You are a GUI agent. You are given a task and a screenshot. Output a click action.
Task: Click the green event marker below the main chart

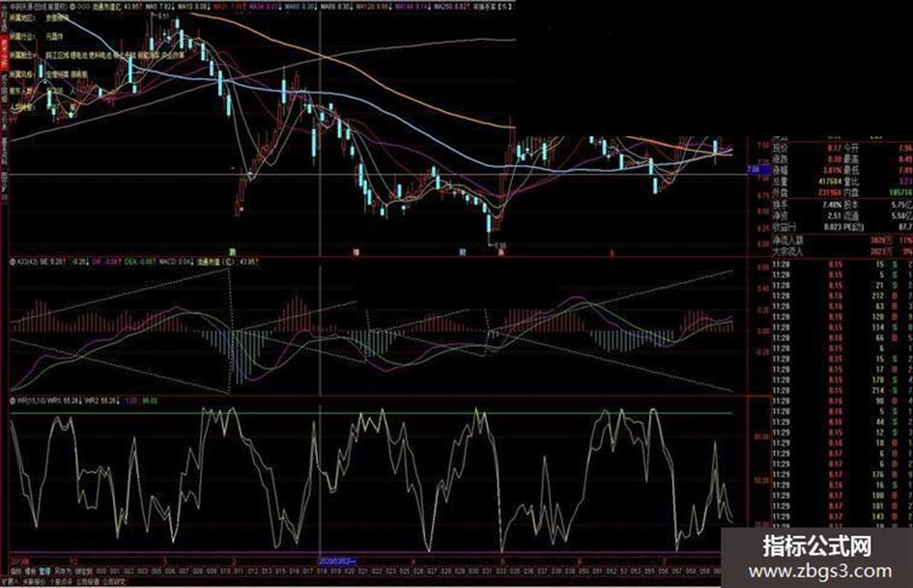(232, 253)
